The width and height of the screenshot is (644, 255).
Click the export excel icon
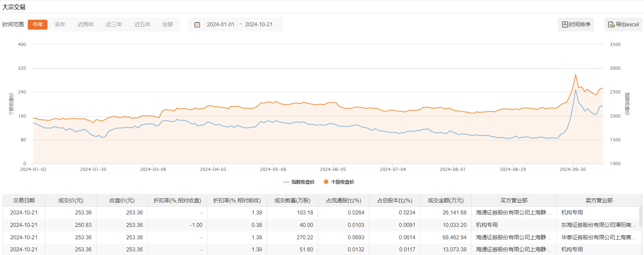click(x=611, y=24)
